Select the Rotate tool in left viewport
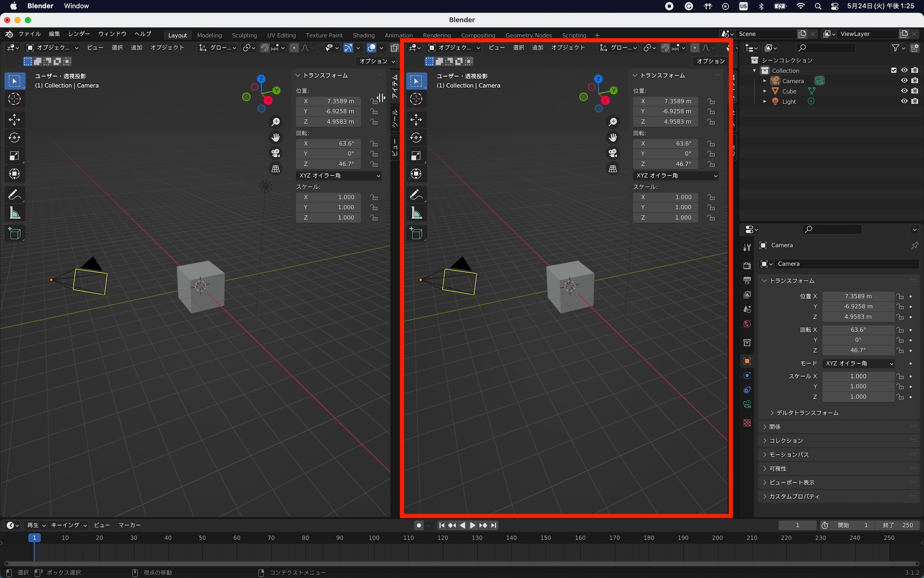 point(14,138)
